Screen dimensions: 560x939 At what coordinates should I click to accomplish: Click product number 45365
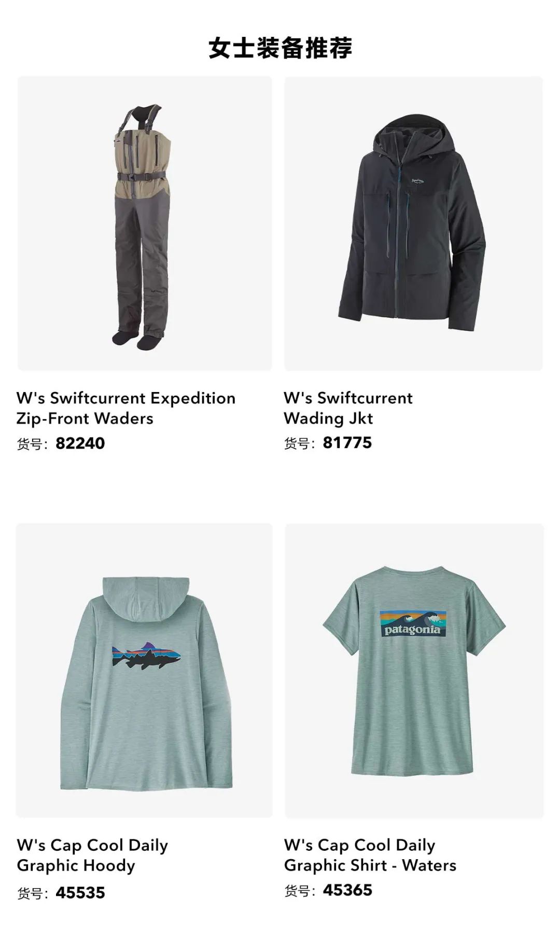347,890
